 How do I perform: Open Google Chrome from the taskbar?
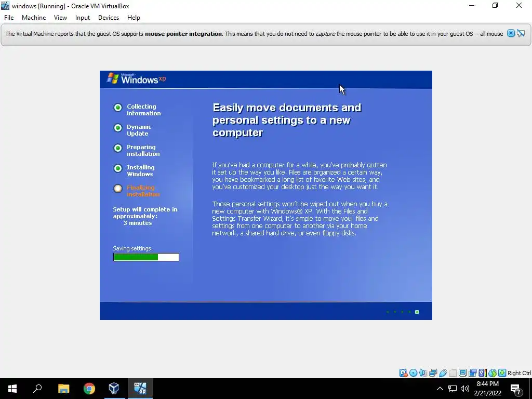pyautogui.click(x=89, y=389)
